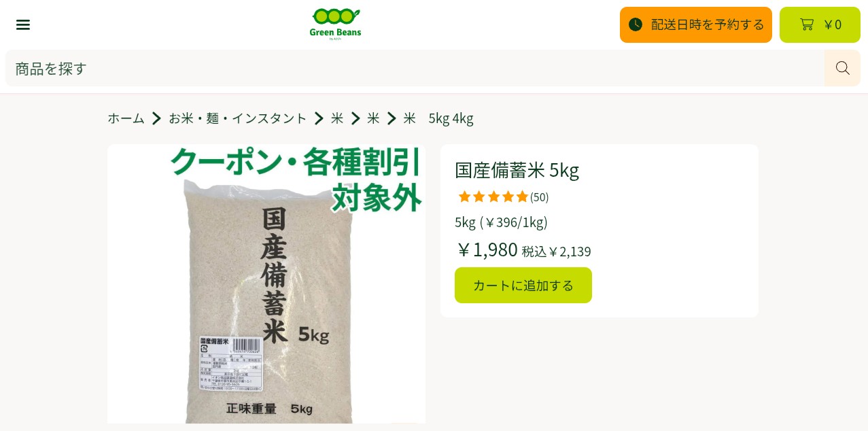Viewport: 868px width, 431px height.
Task: Open お米・麺・インスタント breadcrumb category
Action: click(238, 118)
